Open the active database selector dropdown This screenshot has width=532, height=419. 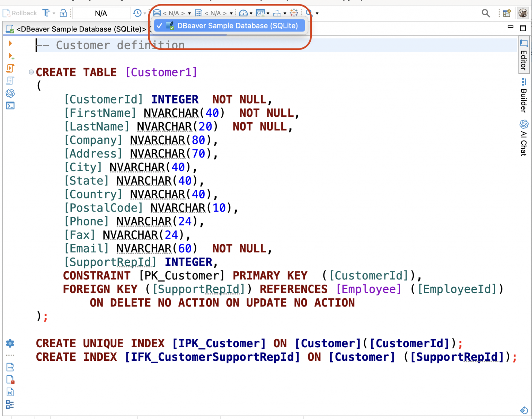(x=172, y=13)
